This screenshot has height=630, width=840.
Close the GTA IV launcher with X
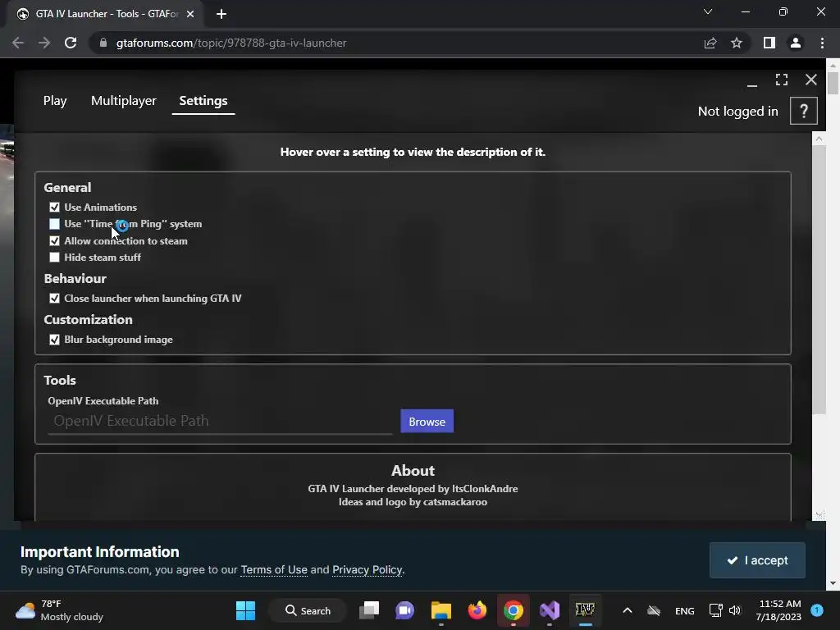(811, 80)
